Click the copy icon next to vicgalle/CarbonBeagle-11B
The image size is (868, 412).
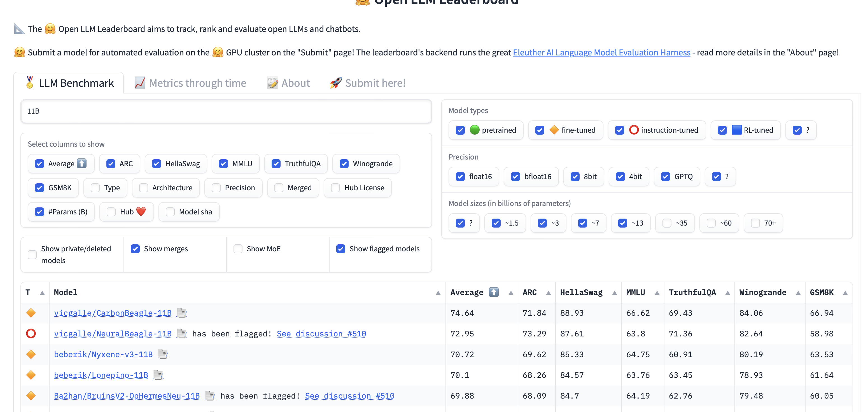click(182, 313)
